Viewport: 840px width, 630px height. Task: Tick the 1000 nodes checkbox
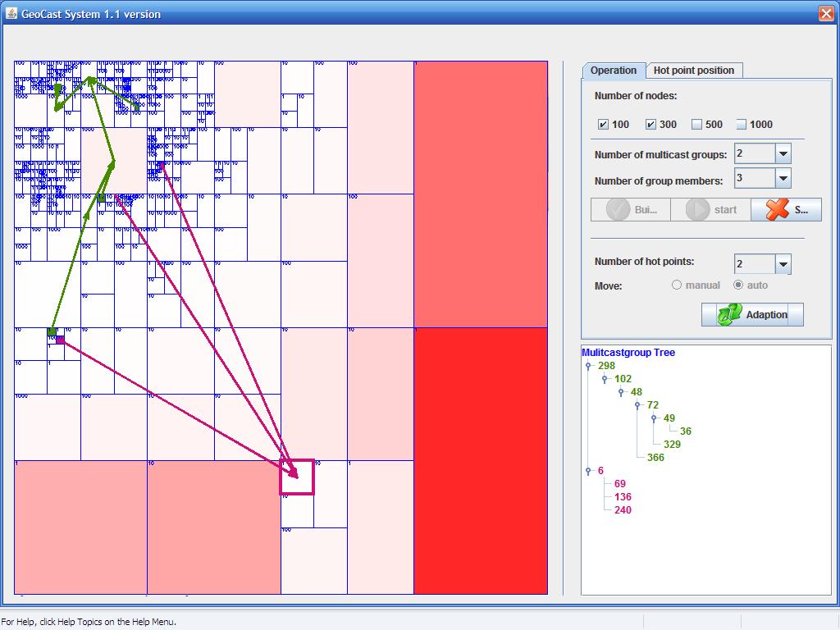pyautogui.click(x=741, y=125)
